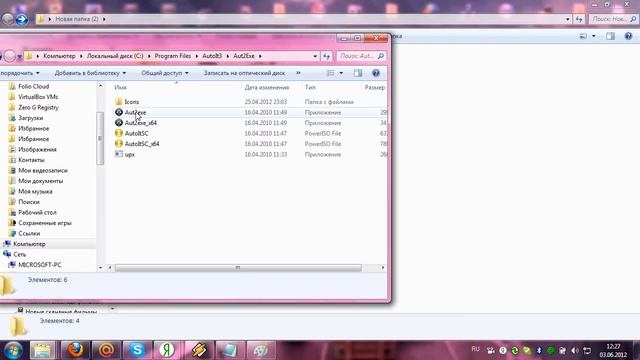640x360 pixels.
Task: Select the Aut2exe application file
Action: click(135, 112)
